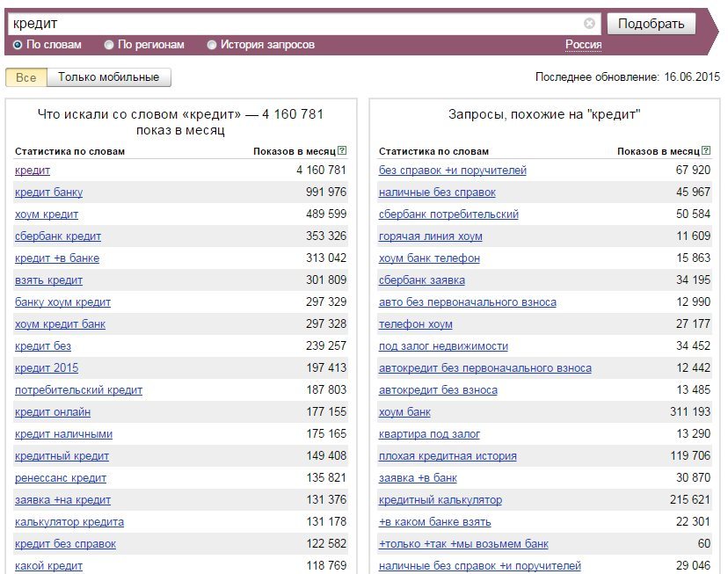Open the help icon beside right 'Показов в месяц'
This screenshot has height=574, width=728.
[706, 150]
